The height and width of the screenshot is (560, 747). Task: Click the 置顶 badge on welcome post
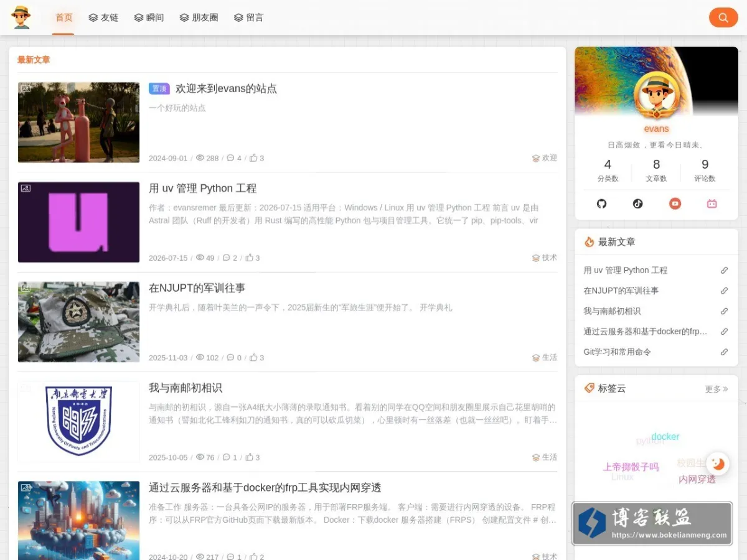159,89
